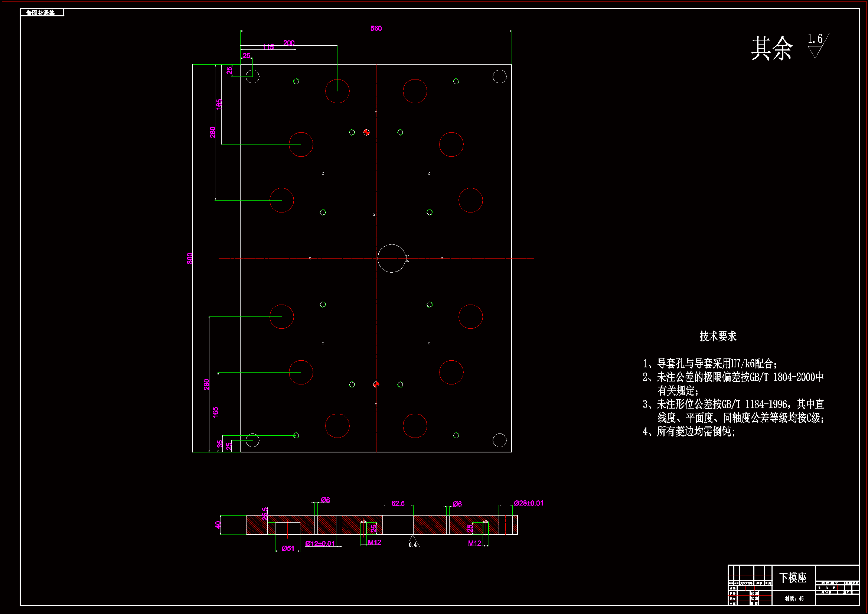Click the 200 horizontal dimension label
868x614 pixels.
pyautogui.click(x=289, y=43)
